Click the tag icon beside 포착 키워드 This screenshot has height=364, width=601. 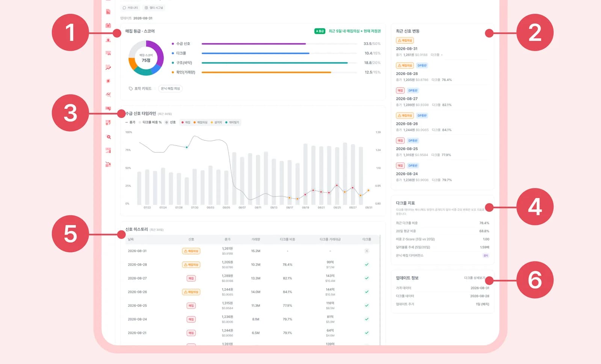pyautogui.click(x=131, y=89)
